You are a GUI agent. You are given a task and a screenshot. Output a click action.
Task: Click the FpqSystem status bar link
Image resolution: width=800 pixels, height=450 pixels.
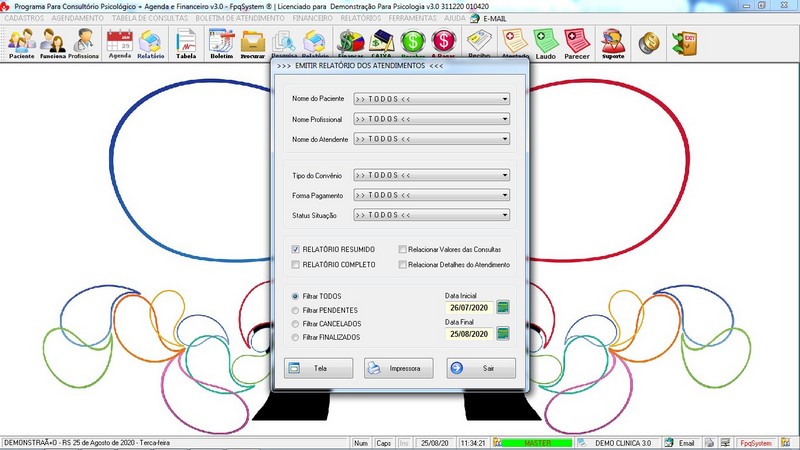(756, 443)
